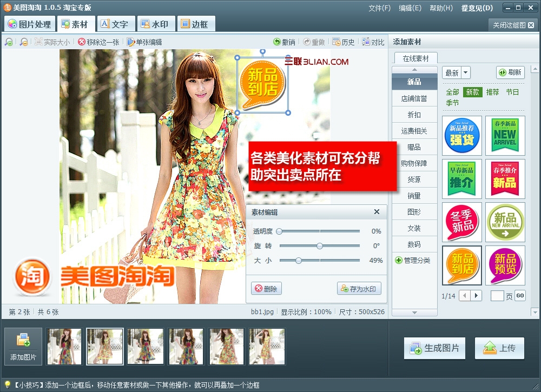This screenshot has height=392, width=541.
Task: Switch to the 素材 tab
Action: (76, 24)
